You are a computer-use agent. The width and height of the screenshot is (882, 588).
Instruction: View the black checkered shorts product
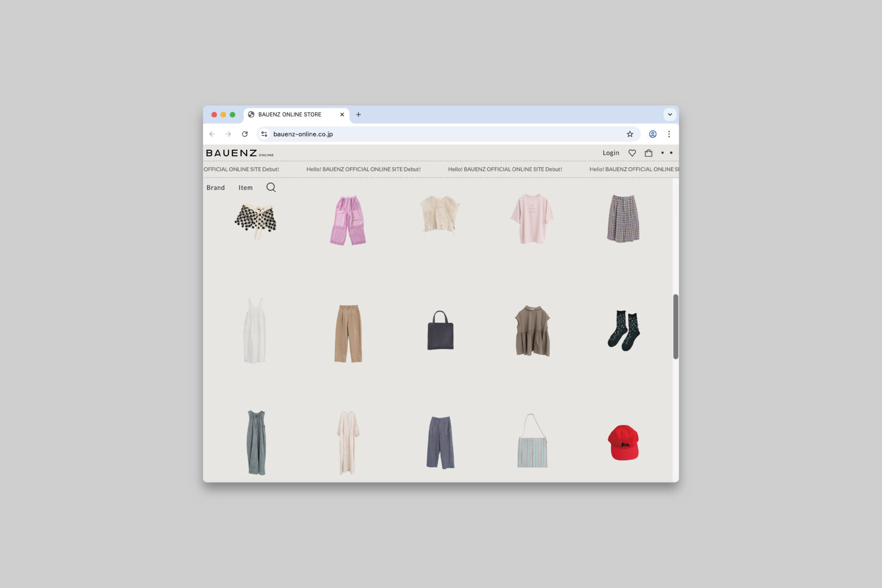[x=256, y=220]
